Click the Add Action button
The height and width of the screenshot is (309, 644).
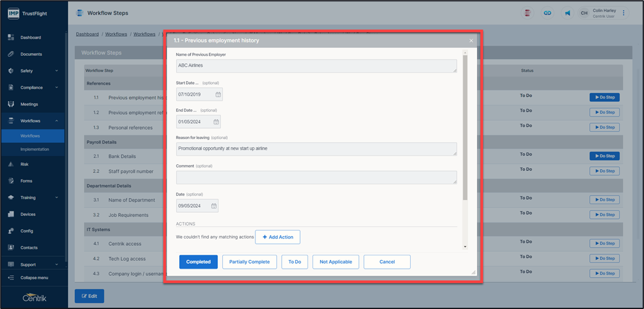(277, 237)
